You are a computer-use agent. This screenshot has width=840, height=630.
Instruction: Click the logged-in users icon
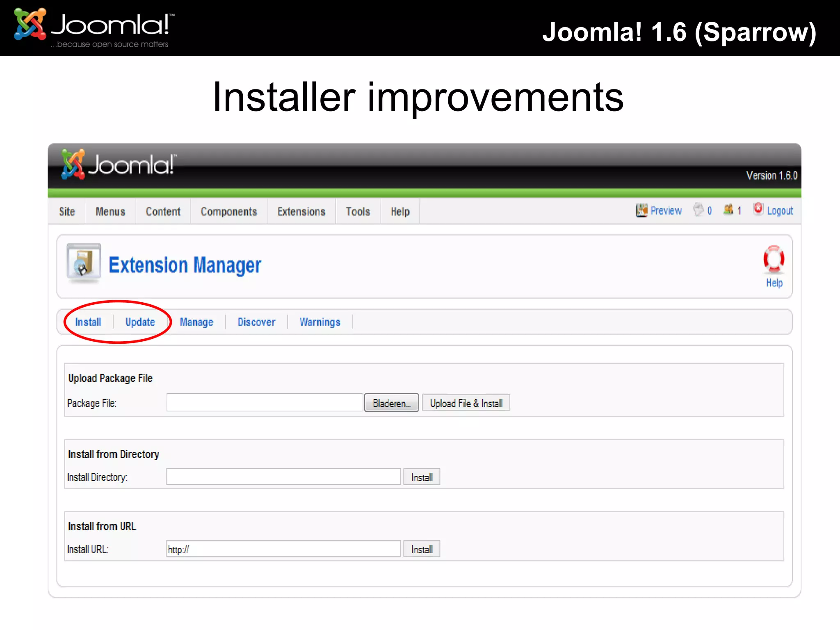728,210
